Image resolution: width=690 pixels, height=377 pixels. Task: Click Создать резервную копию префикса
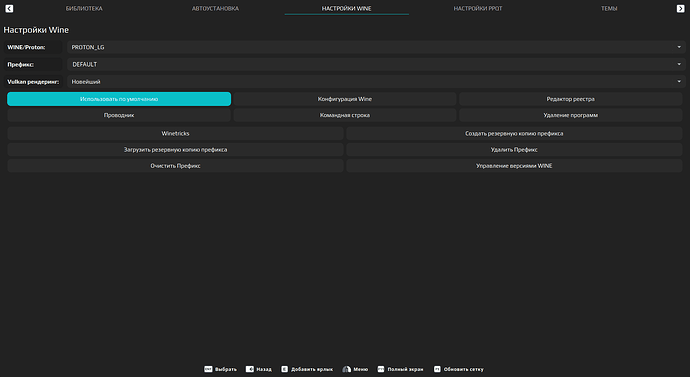pyautogui.click(x=514, y=133)
